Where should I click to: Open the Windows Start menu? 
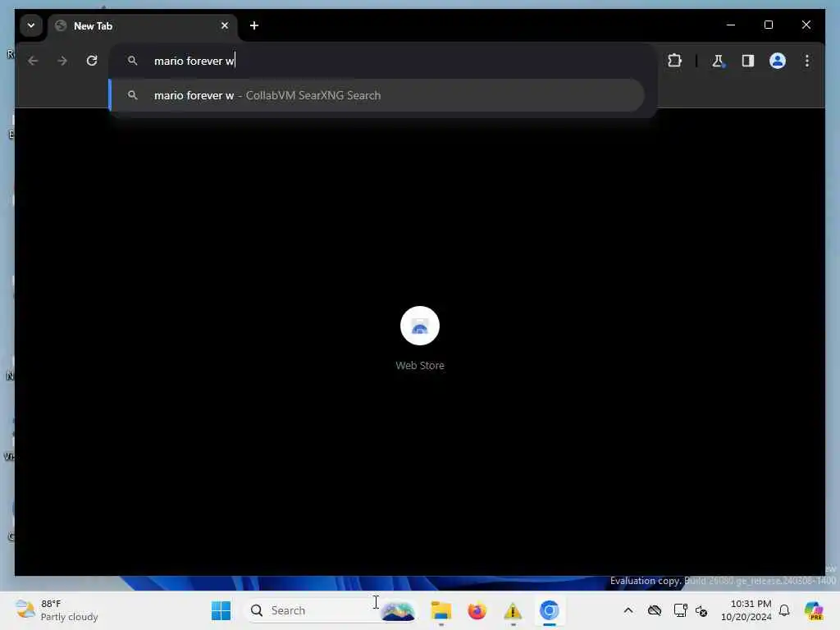click(221, 610)
